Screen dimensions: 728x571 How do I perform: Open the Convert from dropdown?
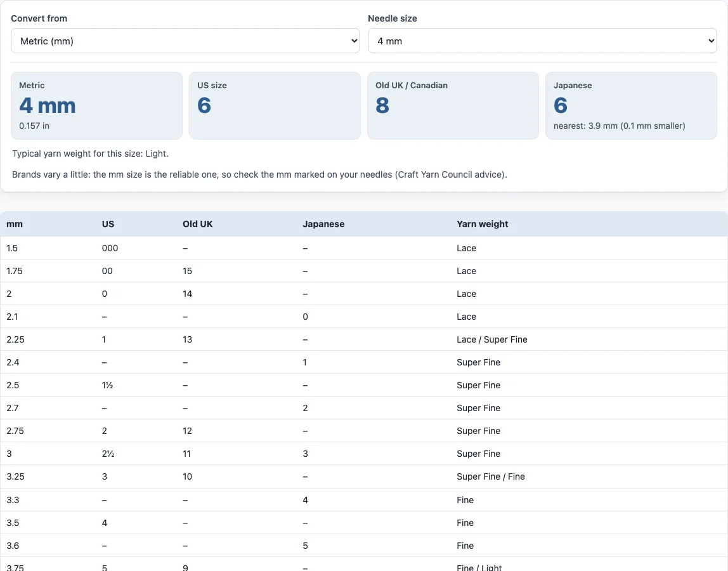pyautogui.click(x=185, y=41)
